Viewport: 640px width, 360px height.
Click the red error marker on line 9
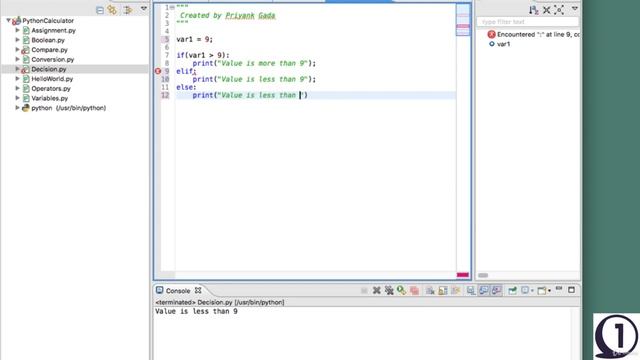pos(158,71)
